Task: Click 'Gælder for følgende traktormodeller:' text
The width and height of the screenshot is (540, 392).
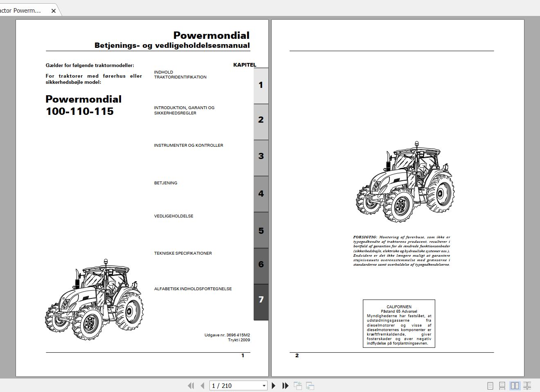Action: coord(90,65)
